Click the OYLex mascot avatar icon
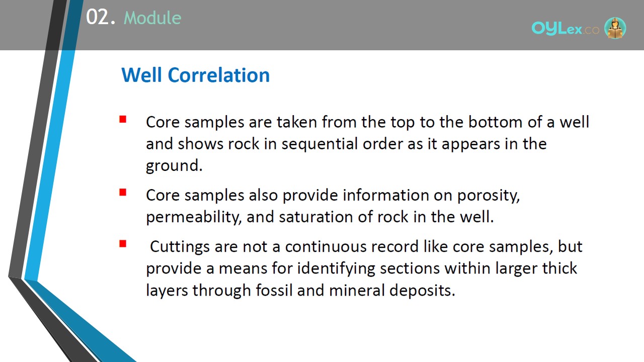 pyautogui.click(x=615, y=28)
